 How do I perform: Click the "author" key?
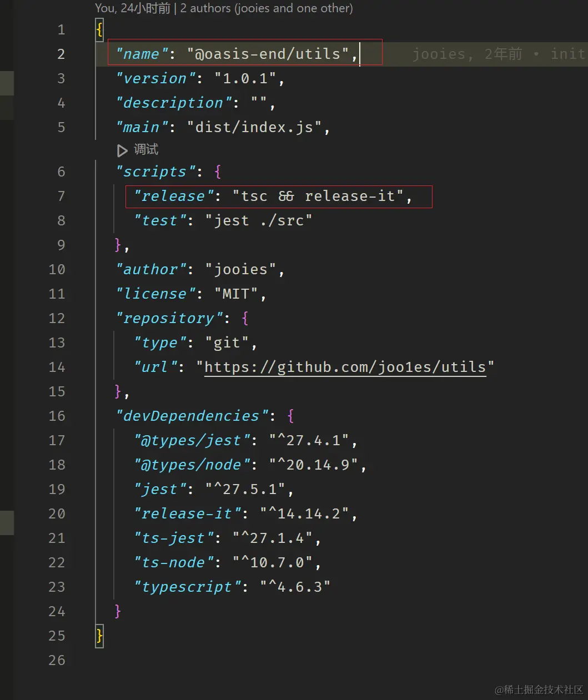tap(150, 269)
